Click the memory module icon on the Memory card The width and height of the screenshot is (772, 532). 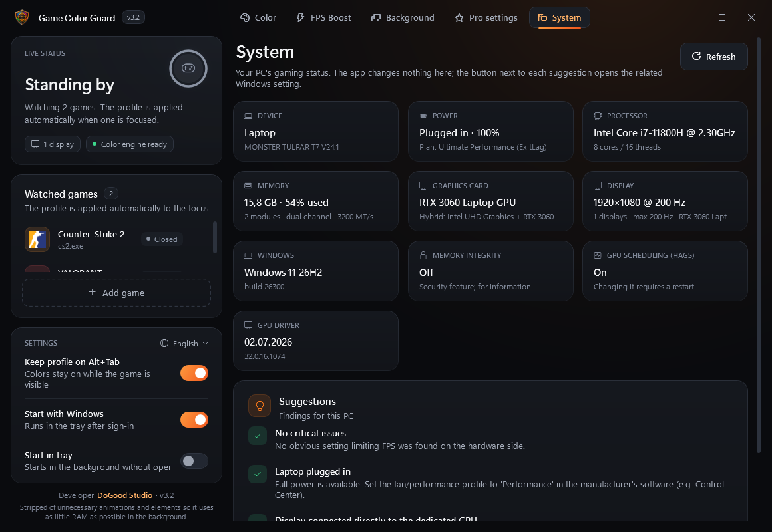click(248, 186)
